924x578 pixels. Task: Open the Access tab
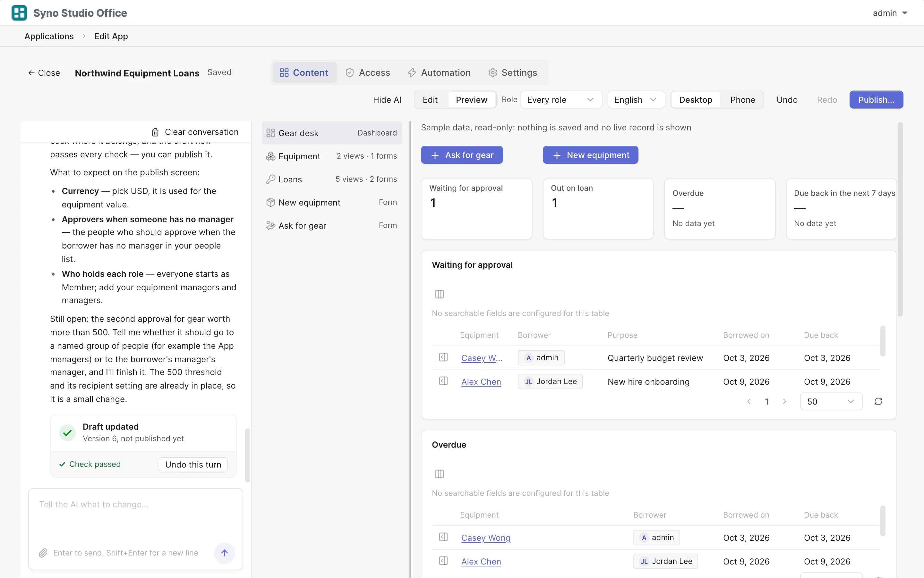(x=368, y=73)
